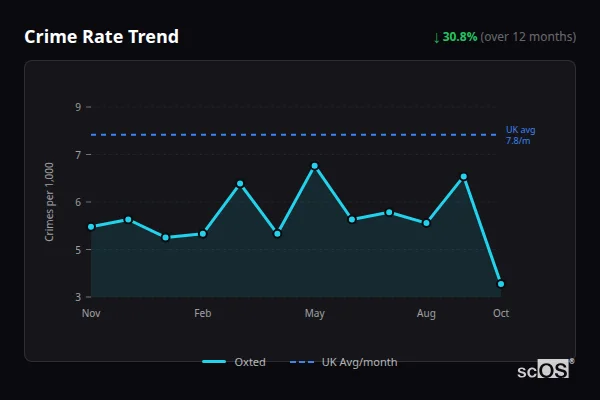Click the 'UK avg 7.8/m' line label
This screenshot has height=400, width=600.
click(520, 135)
